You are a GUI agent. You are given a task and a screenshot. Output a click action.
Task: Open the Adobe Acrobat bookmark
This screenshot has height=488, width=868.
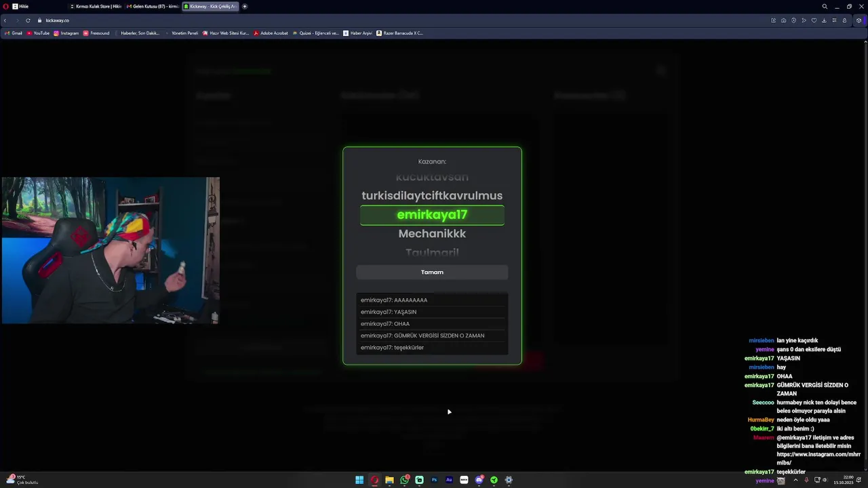271,33
